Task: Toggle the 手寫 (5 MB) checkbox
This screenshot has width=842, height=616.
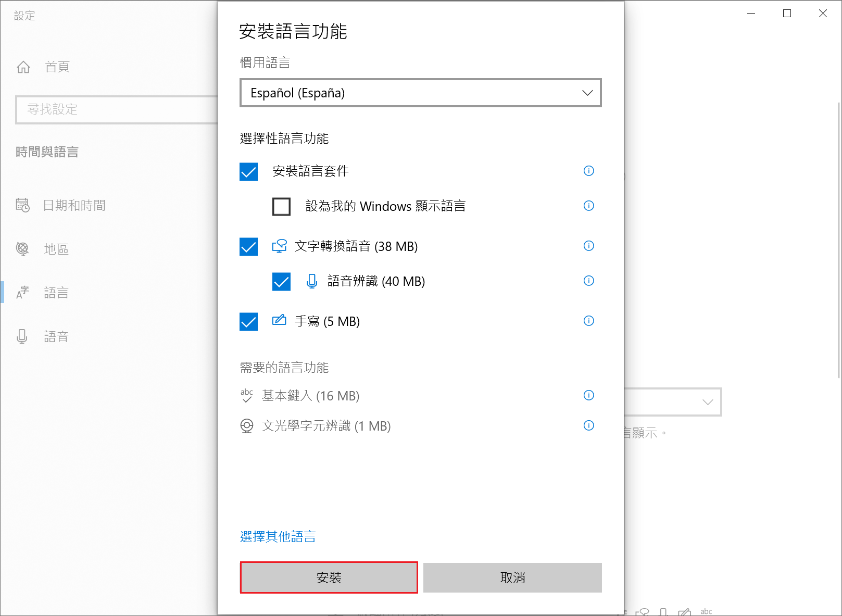Action: [249, 321]
